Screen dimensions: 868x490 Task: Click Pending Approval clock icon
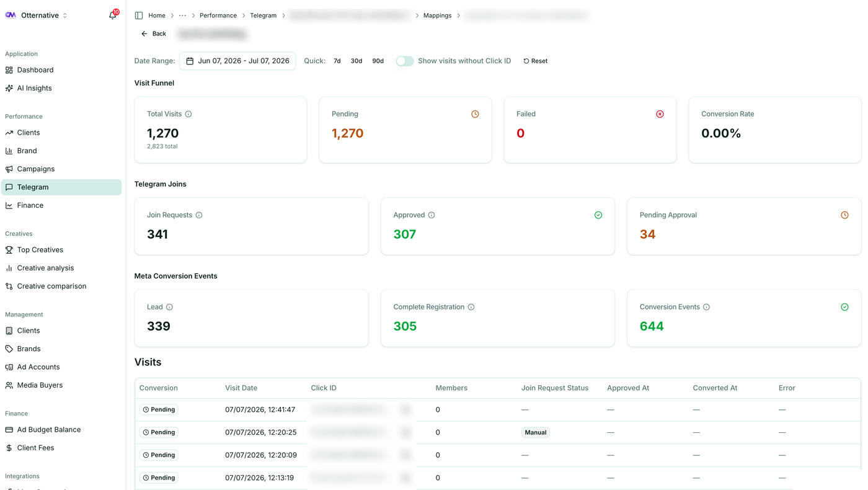point(844,215)
